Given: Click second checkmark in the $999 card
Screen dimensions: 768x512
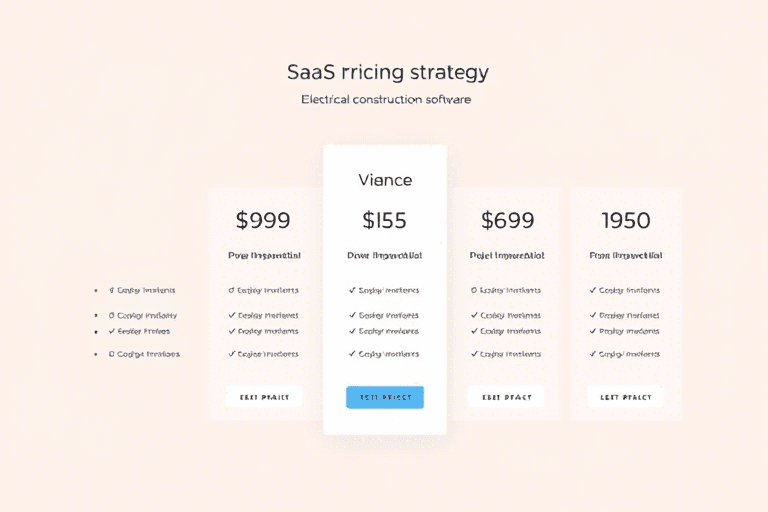Looking at the screenshot, I should 232,315.
